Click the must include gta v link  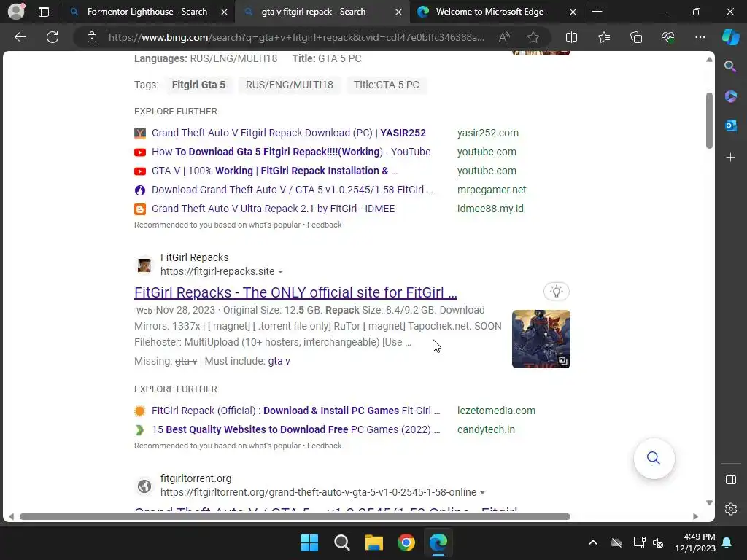point(279,361)
